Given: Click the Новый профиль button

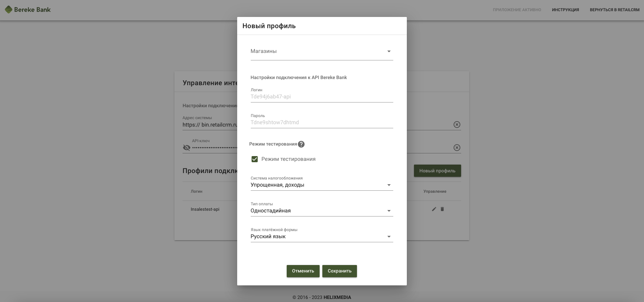Looking at the screenshot, I should pyautogui.click(x=437, y=171).
